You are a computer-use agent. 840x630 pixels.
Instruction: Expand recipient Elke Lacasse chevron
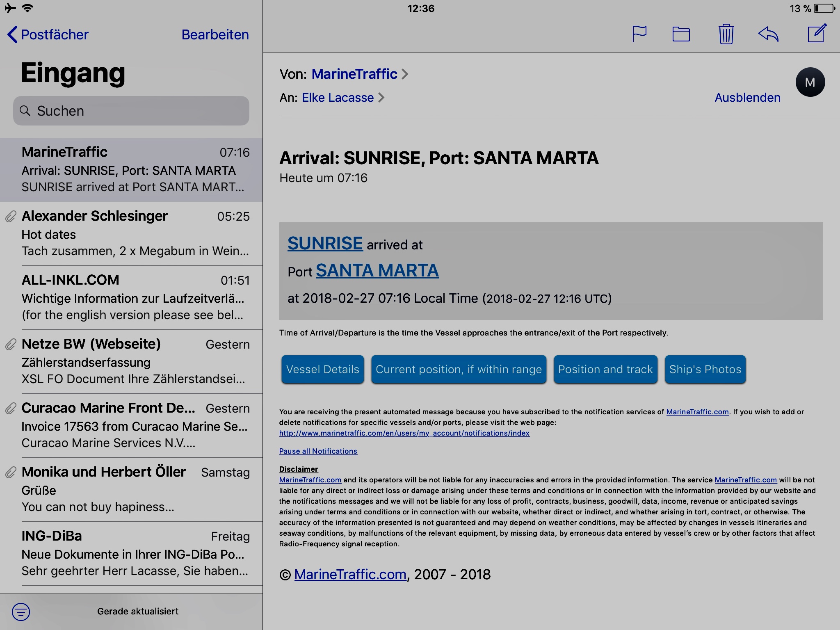pyautogui.click(x=381, y=98)
